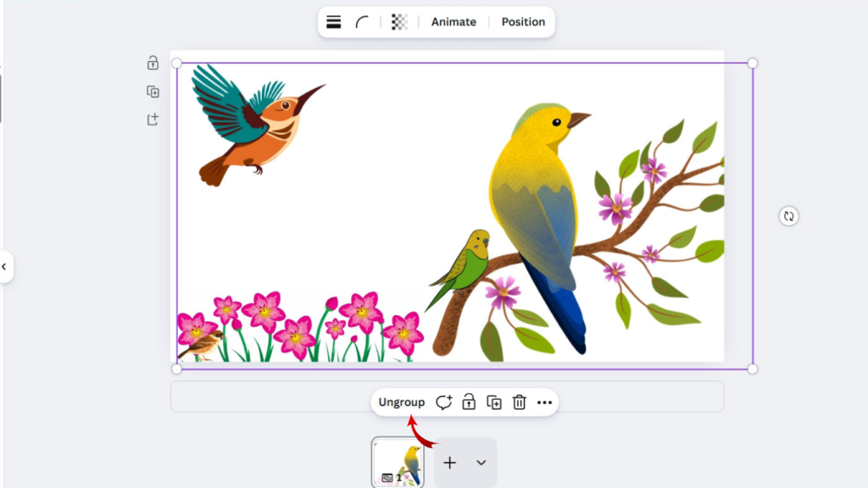Open the Position panel
868x488 pixels.
[x=523, y=22]
